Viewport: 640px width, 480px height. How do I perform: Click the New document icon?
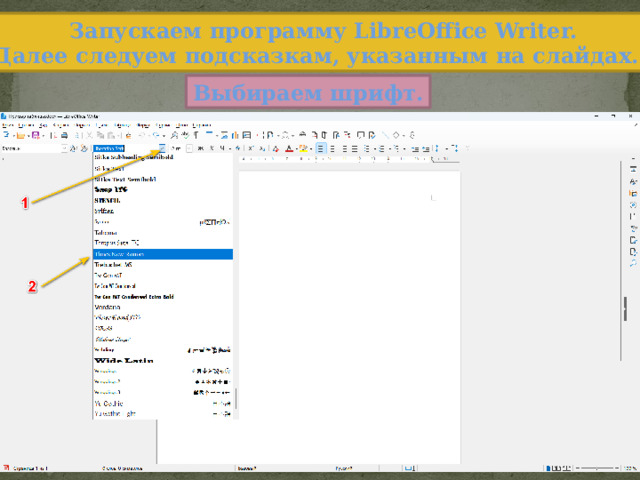pyautogui.click(x=6, y=135)
